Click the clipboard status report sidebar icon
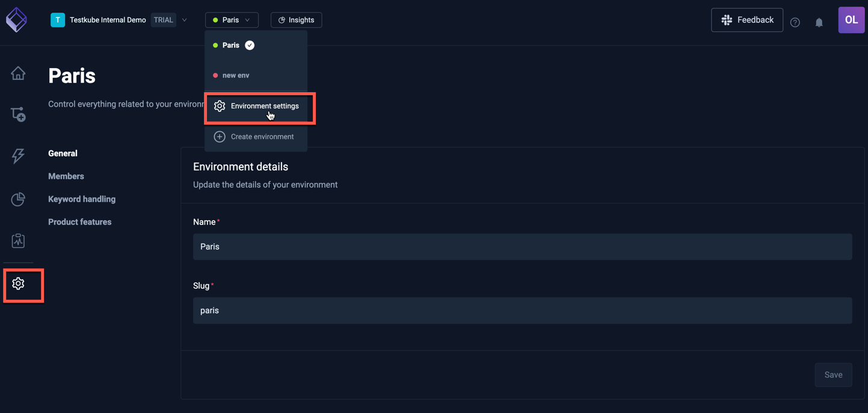868x413 pixels. pos(18,241)
